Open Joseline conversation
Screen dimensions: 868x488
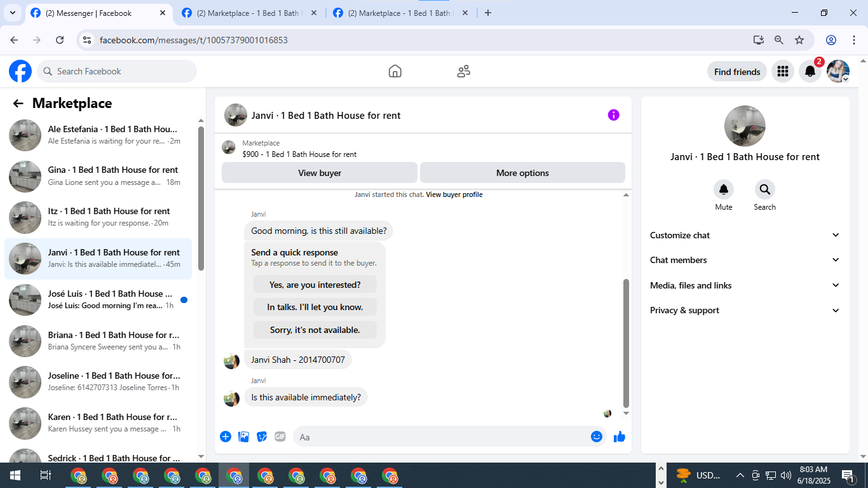[98, 382]
